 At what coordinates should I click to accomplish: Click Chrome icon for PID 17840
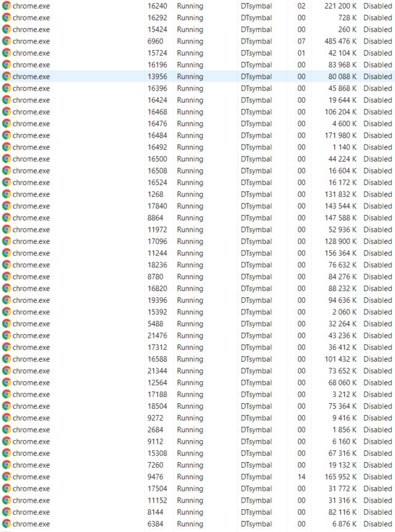[7, 206]
